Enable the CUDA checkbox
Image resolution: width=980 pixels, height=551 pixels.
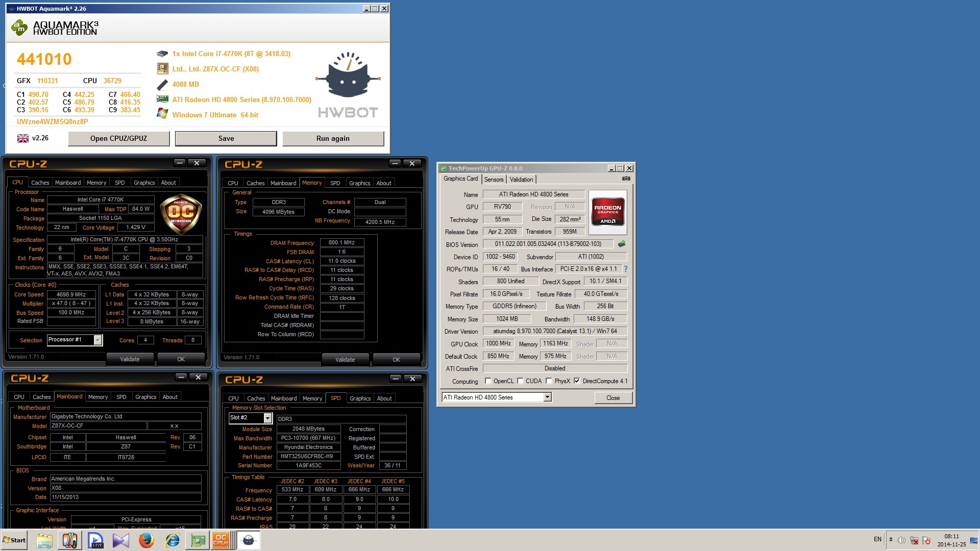520,381
